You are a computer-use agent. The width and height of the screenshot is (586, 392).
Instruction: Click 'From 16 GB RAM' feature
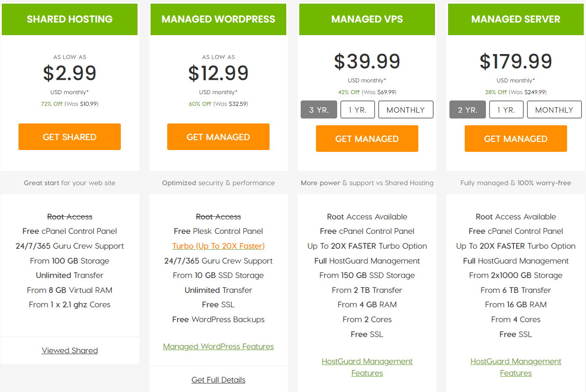(516, 305)
